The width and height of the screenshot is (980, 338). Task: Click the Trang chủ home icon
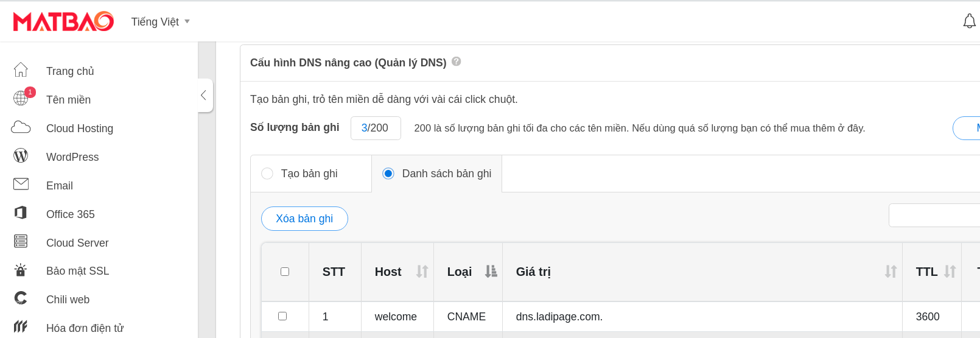(x=21, y=70)
